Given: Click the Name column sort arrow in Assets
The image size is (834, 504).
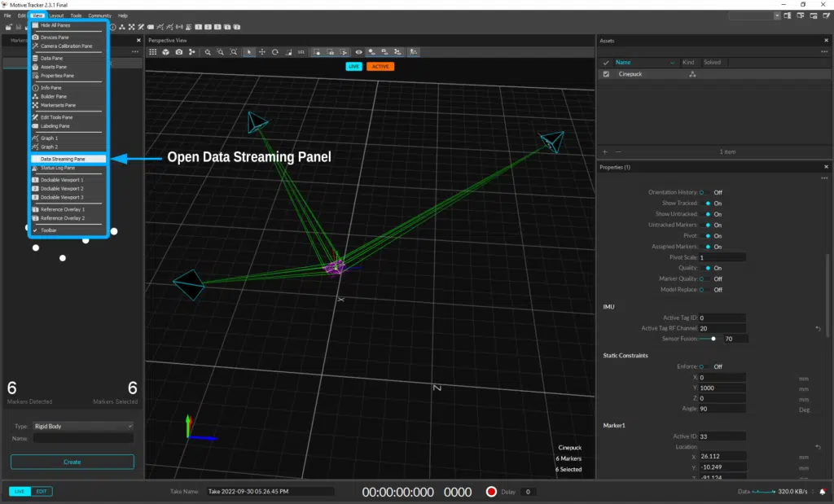Looking at the screenshot, I should click(672, 63).
